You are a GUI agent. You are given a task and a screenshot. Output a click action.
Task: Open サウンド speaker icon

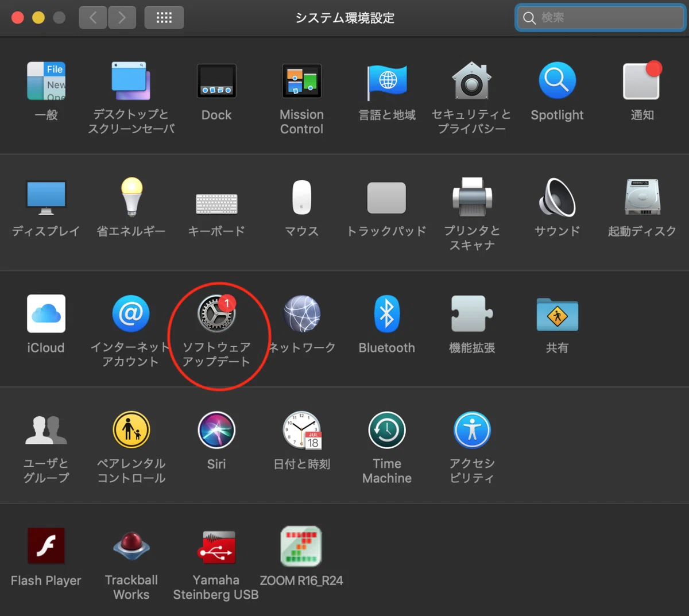coord(557,197)
